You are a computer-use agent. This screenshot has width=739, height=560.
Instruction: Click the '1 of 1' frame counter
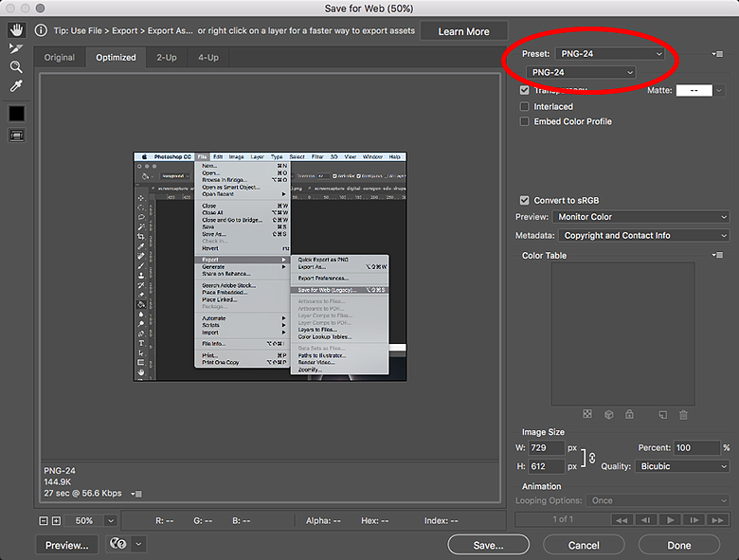tap(563, 519)
